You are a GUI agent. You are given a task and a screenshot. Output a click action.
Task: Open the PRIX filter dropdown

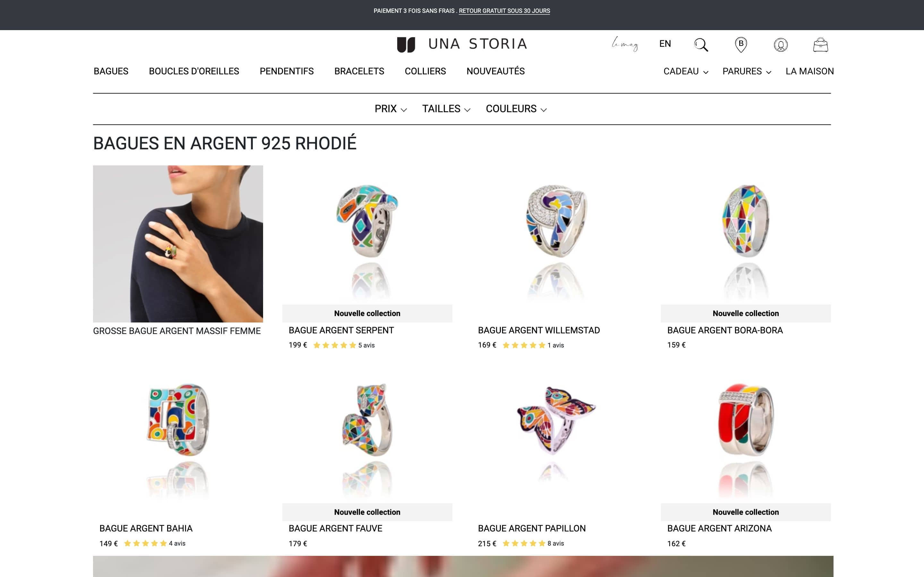390,109
